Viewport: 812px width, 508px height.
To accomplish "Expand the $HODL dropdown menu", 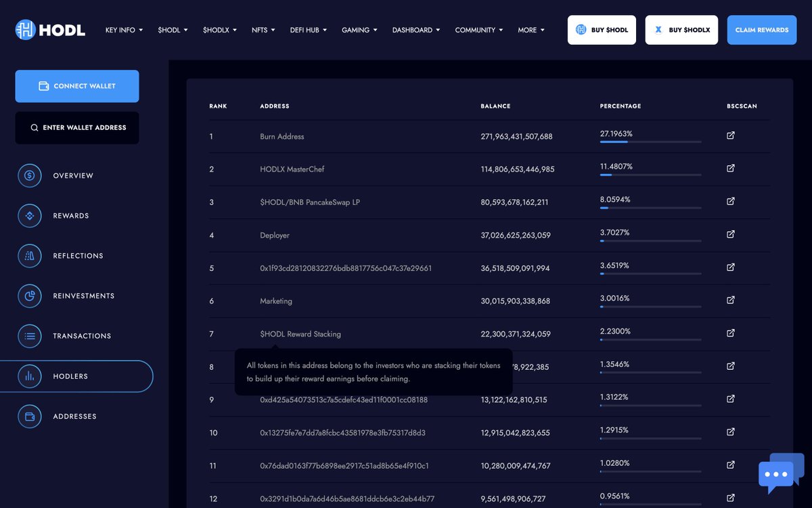I will pos(173,30).
